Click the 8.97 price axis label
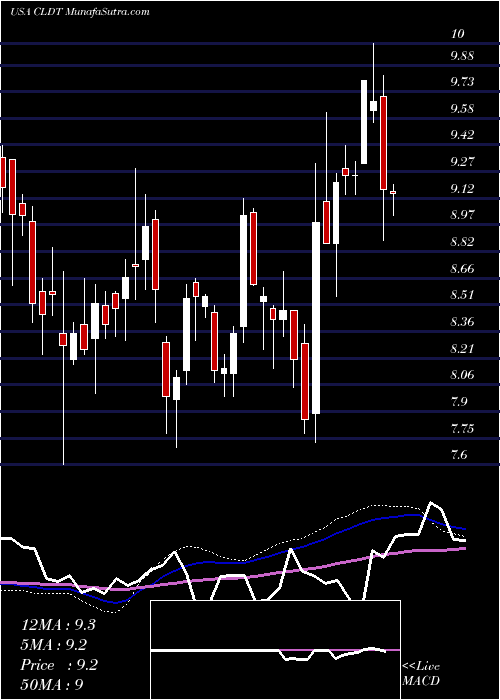The width and height of the screenshot is (500, 700). [x=462, y=215]
